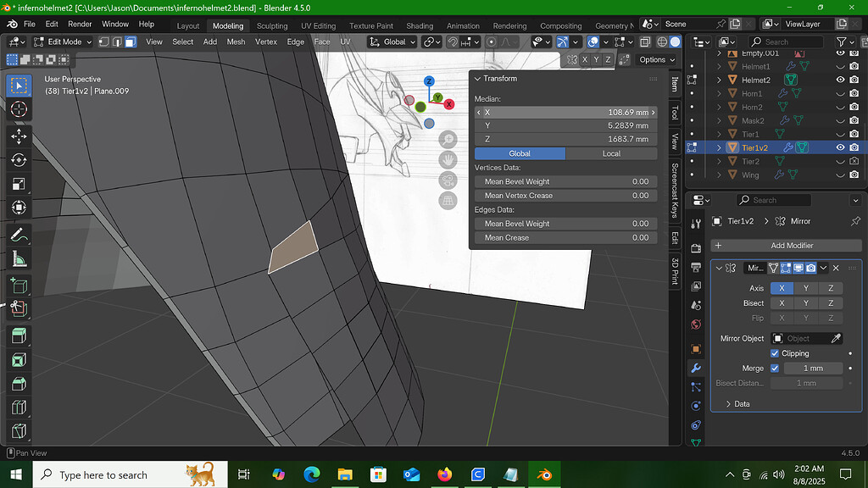Switch to face select mode

pos(130,42)
